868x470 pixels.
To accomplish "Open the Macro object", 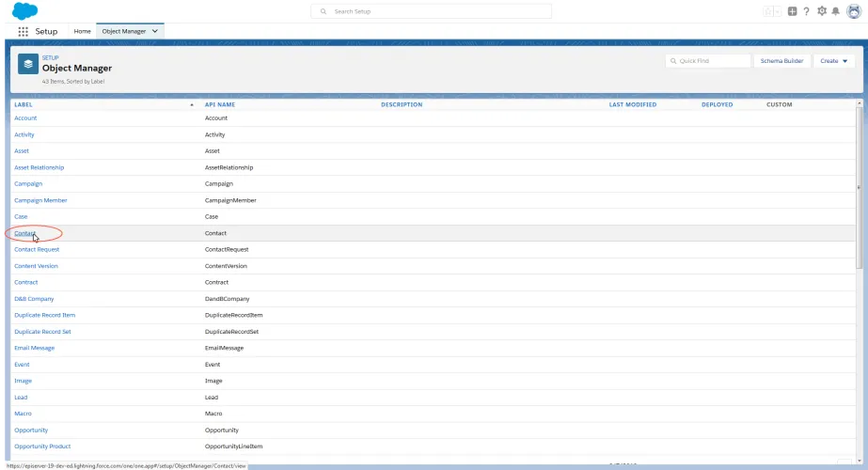I will 23,414.
